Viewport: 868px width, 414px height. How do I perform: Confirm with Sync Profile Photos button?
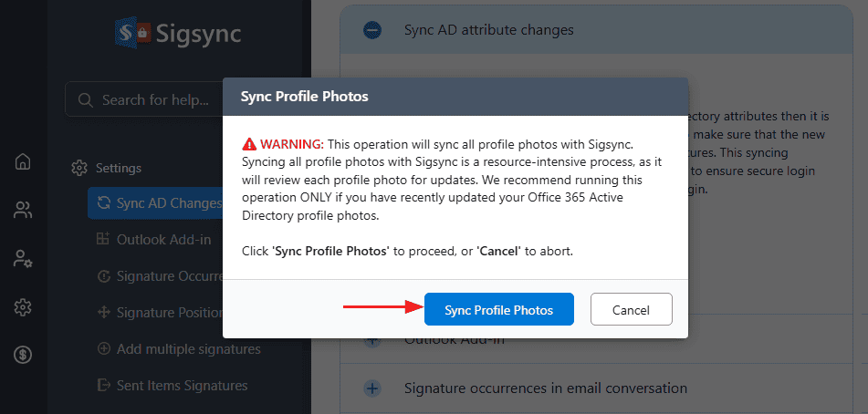(498, 310)
